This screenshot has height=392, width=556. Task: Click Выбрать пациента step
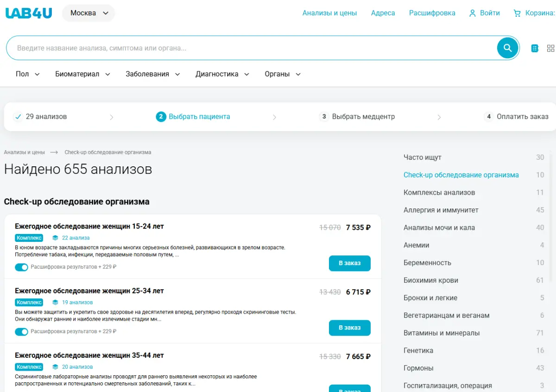(199, 117)
